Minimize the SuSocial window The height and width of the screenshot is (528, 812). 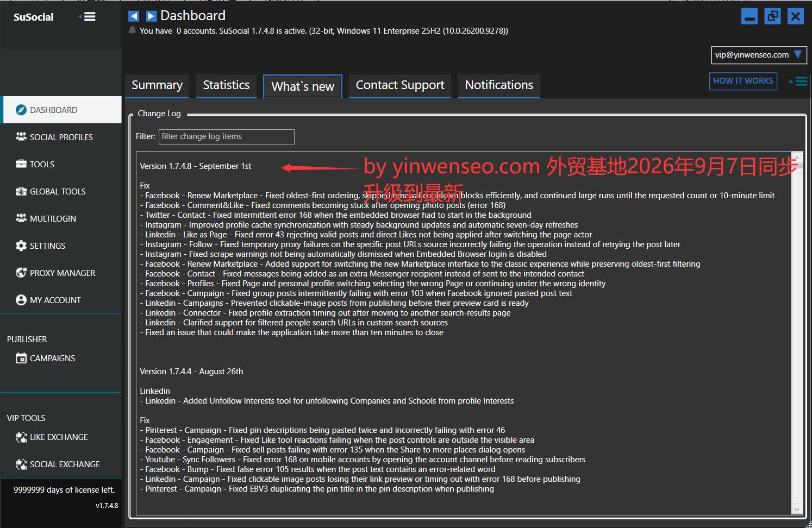(x=749, y=17)
